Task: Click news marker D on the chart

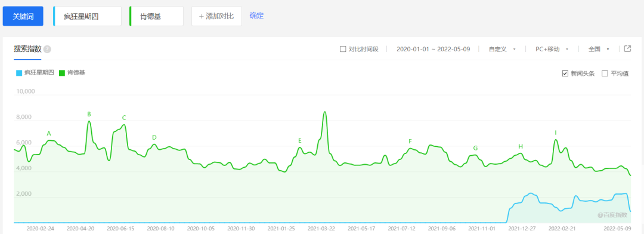Action: pyautogui.click(x=154, y=137)
